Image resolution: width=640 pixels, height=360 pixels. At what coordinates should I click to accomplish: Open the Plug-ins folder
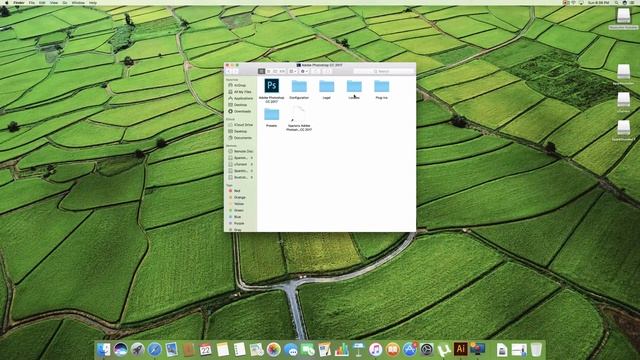tap(382, 86)
